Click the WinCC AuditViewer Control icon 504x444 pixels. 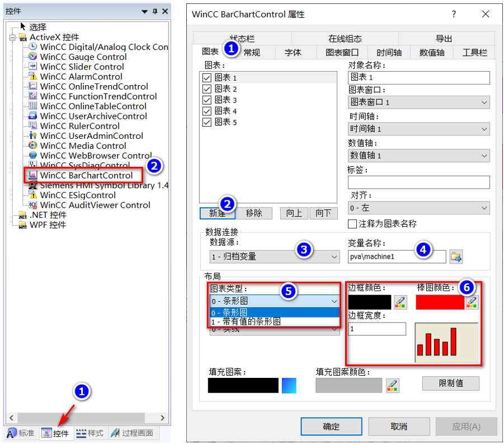(33, 205)
